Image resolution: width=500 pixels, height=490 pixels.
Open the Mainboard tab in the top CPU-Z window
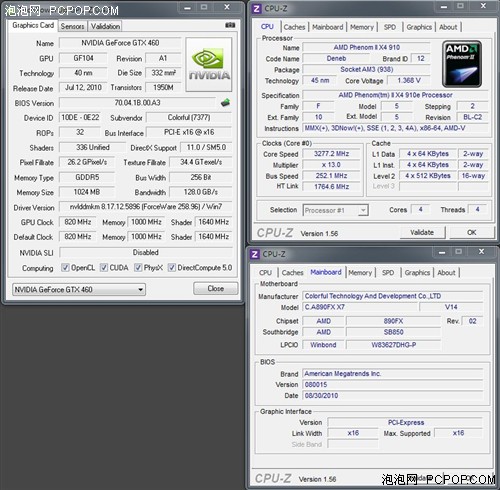click(x=328, y=27)
